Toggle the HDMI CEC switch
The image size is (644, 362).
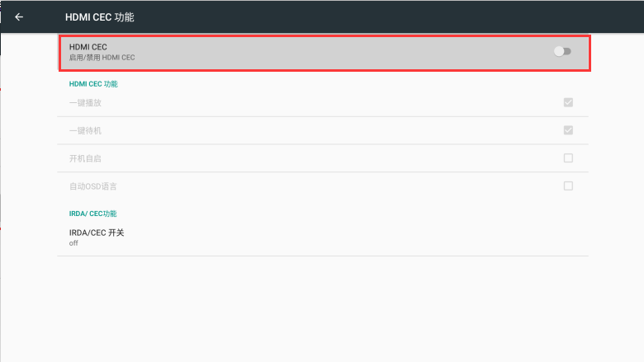pyautogui.click(x=562, y=51)
